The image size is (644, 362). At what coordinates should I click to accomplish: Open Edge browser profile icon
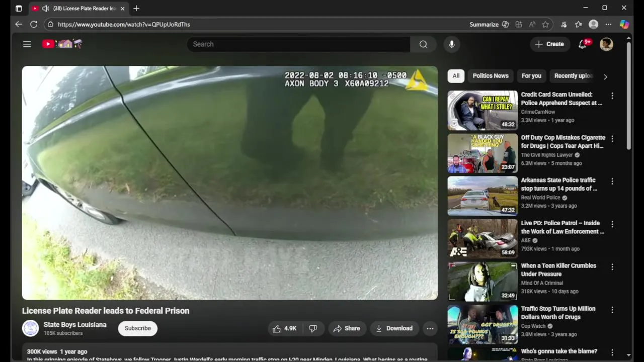coord(594,24)
